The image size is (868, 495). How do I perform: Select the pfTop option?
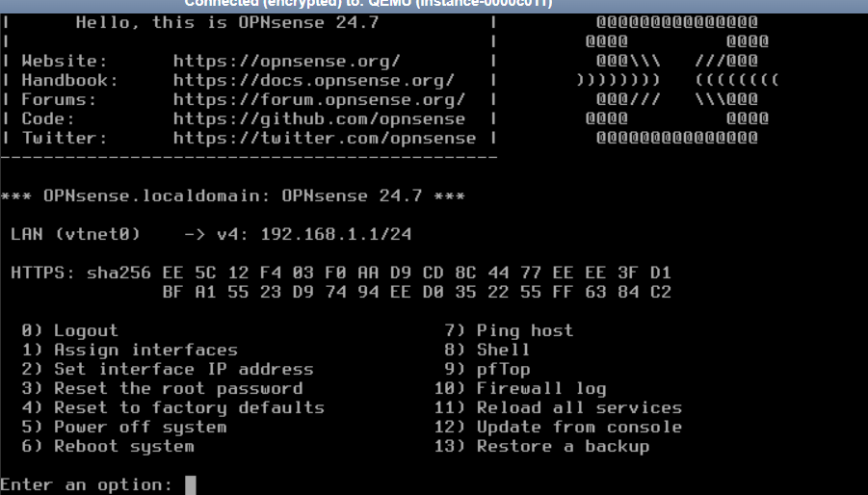pyautogui.click(x=503, y=369)
